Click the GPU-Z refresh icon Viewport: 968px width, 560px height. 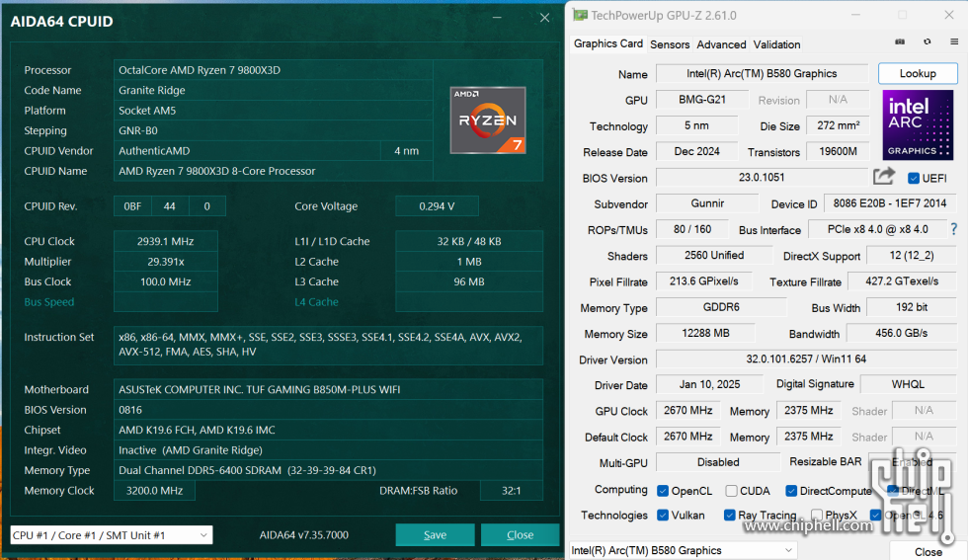tap(928, 42)
